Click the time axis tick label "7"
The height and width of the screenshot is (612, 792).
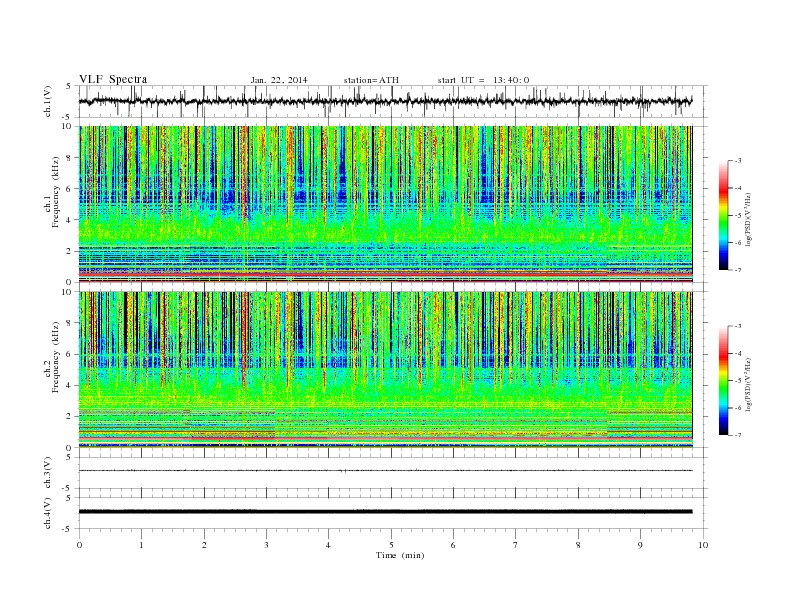[516, 545]
